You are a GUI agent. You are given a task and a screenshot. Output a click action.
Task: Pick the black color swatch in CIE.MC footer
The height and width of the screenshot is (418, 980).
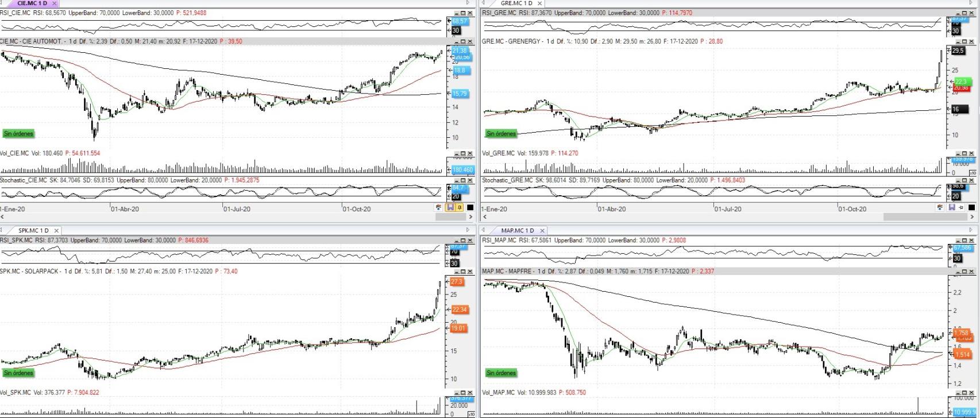click(x=470, y=207)
